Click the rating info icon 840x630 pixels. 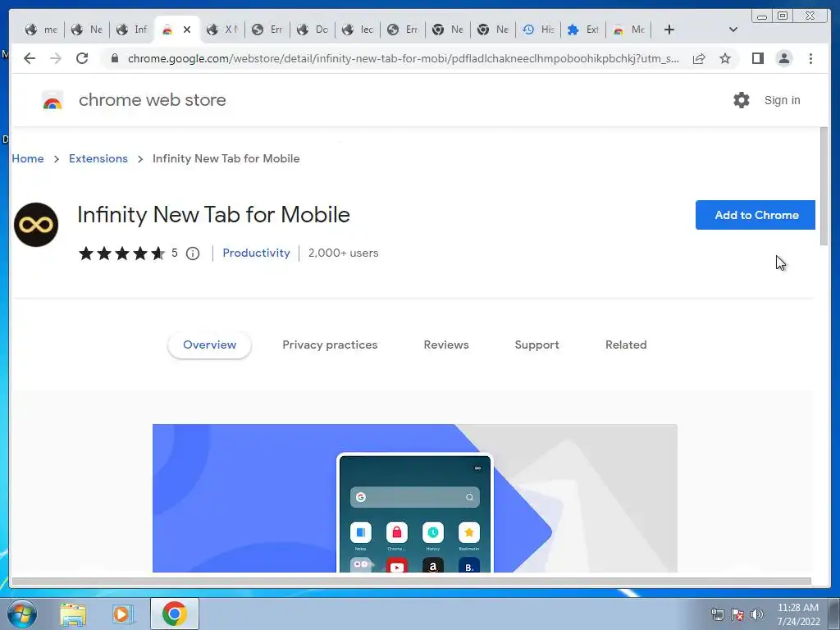[x=193, y=253]
